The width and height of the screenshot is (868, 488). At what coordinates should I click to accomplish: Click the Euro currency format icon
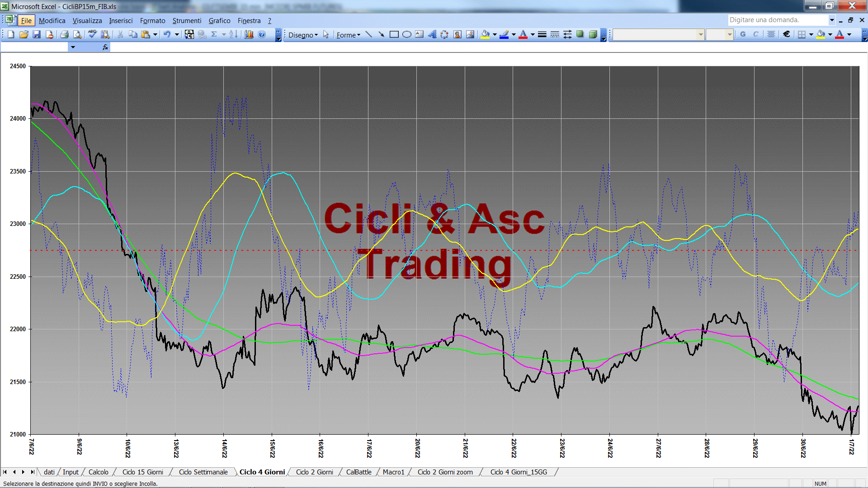pos(787,34)
